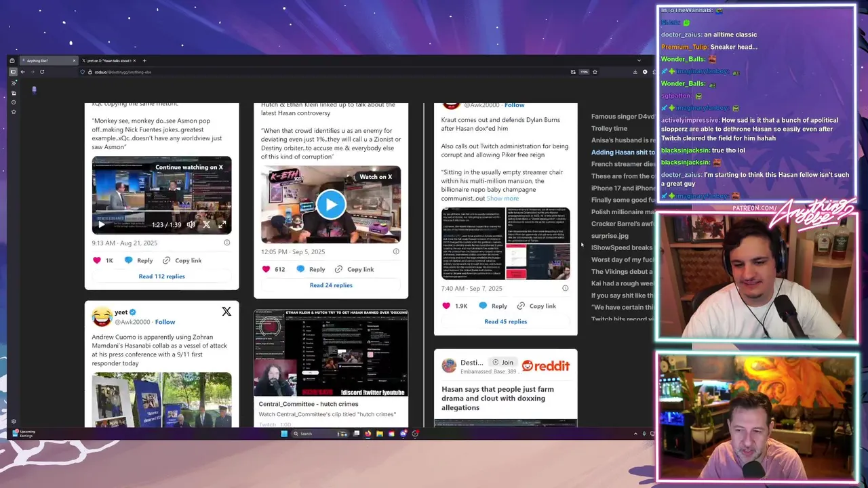868x488 pixels.
Task: Open the Upcoming Earnings taskbar widget
Action: pos(23,434)
